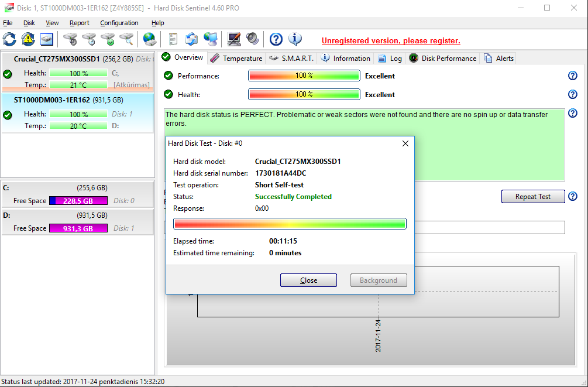Screen dimensions: 588x387
Task: Click help icon beside disk status text
Action: (573, 113)
